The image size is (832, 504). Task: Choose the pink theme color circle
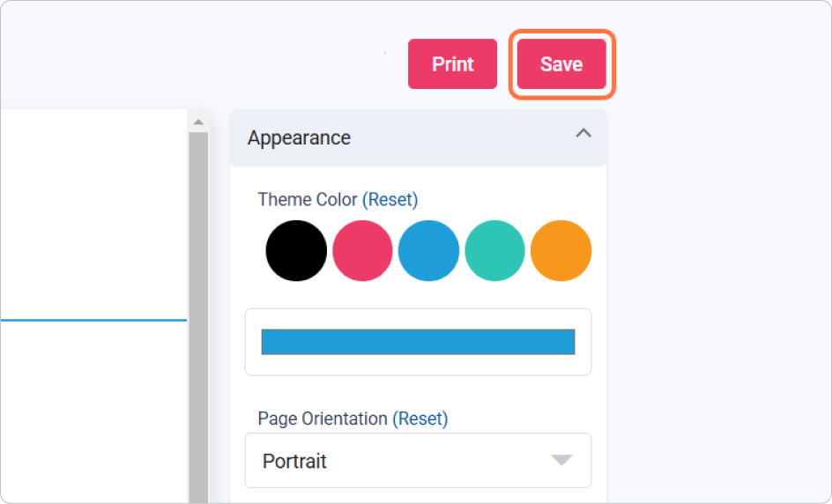362,250
